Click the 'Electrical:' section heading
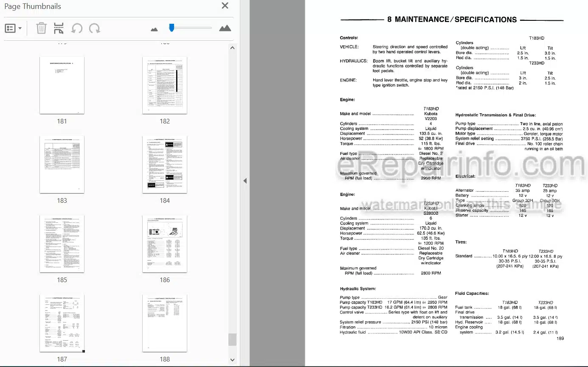The height and width of the screenshot is (367, 588). [x=465, y=176]
